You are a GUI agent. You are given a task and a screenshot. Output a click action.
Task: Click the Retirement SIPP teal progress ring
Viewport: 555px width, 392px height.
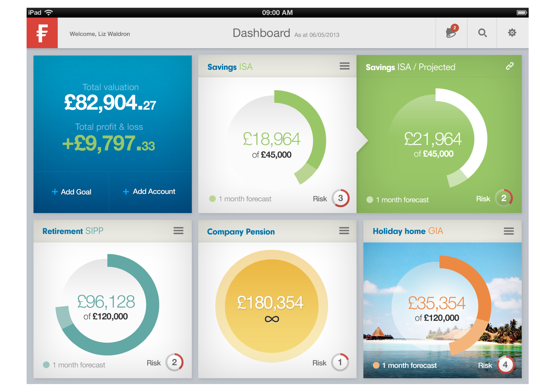[x=152, y=305]
